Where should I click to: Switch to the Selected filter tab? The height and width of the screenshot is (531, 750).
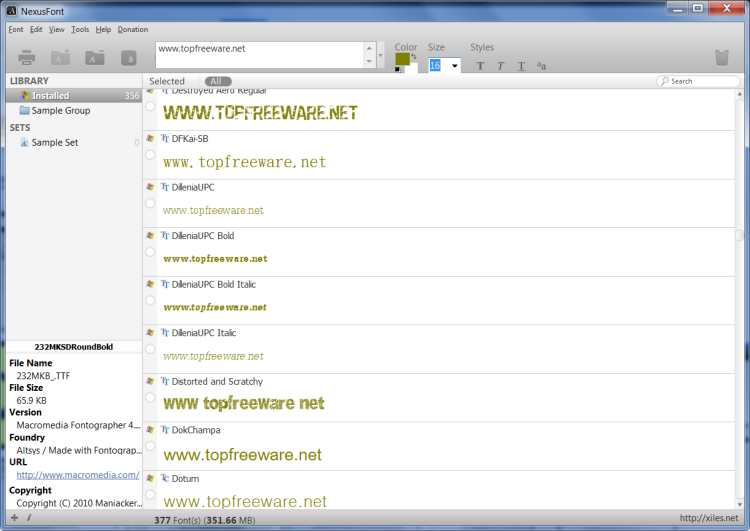point(167,81)
